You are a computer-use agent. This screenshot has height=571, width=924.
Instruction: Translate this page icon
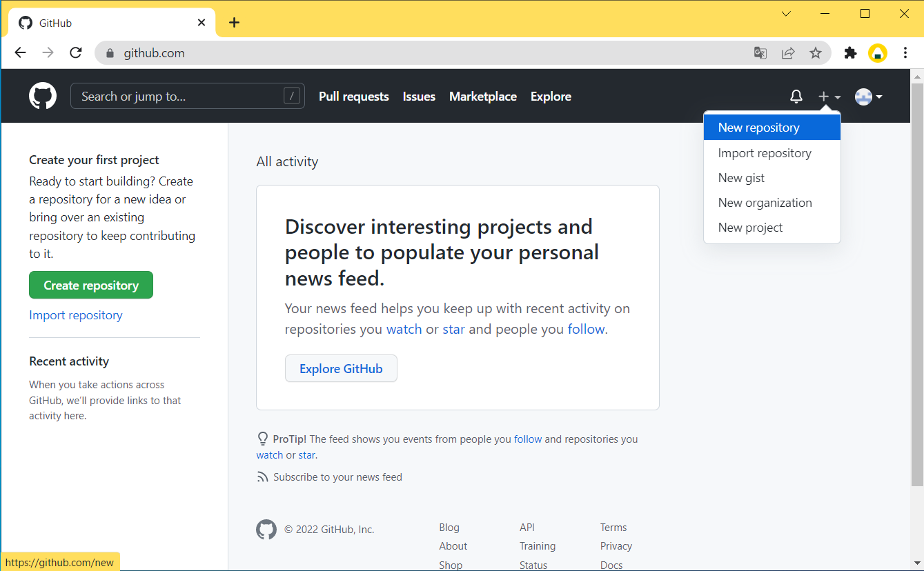(x=760, y=53)
